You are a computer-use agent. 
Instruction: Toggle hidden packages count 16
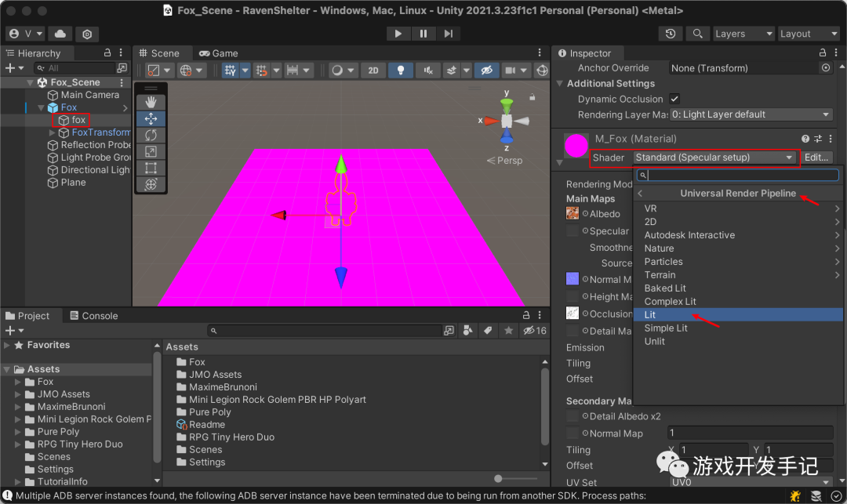pos(535,331)
